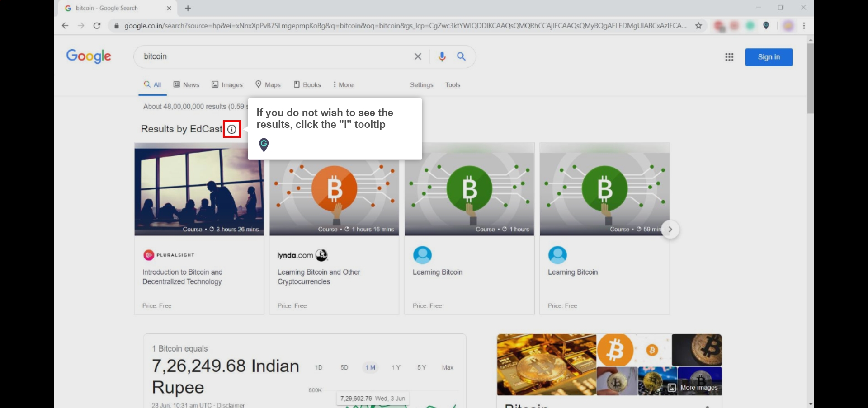Screen dimensions: 868x408
Task: Click the More images link
Action: pyautogui.click(x=693, y=387)
